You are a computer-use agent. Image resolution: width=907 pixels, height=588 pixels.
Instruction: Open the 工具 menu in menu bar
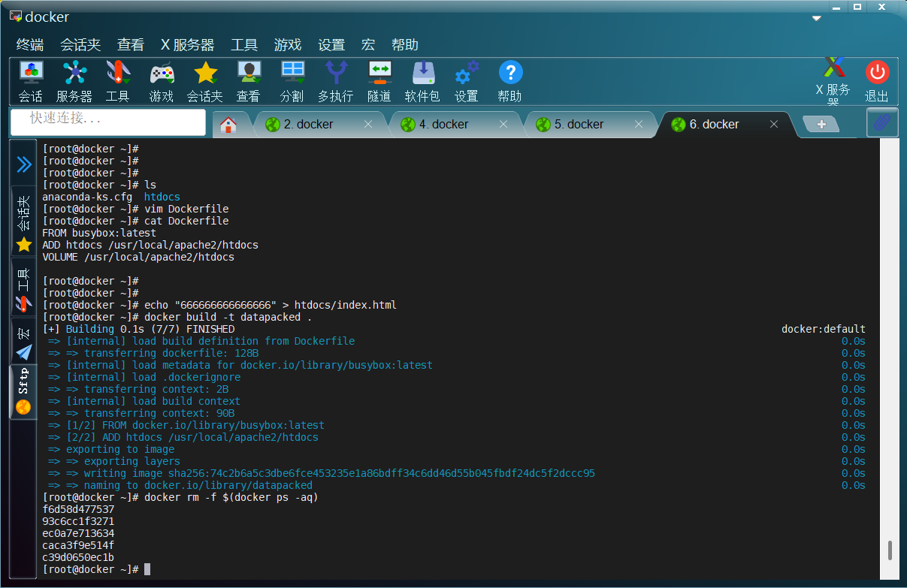(x=244, y=45)
